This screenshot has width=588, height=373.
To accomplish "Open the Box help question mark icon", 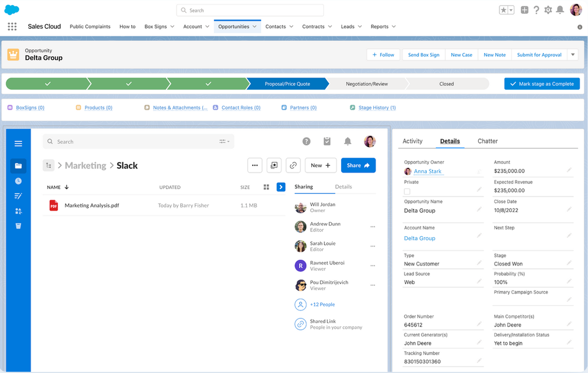I will pos(307,141).
